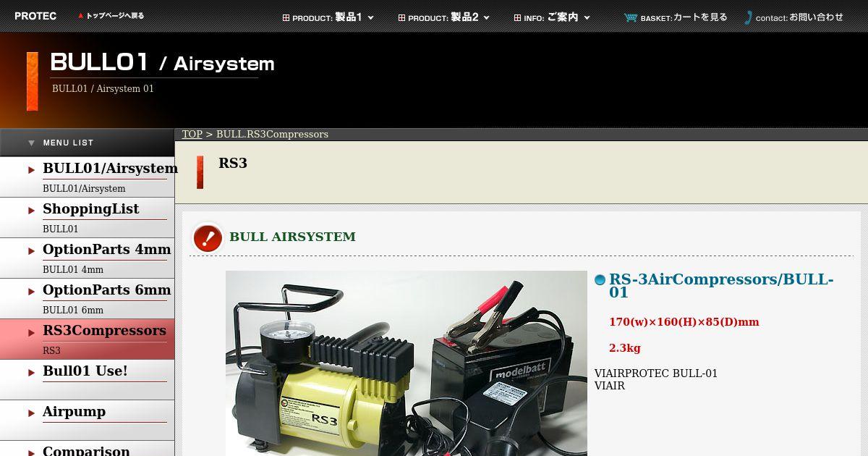The image size is (868, 456).
Task: Click the arrow icon beside RS3Compressors
Action: (31, 333)
